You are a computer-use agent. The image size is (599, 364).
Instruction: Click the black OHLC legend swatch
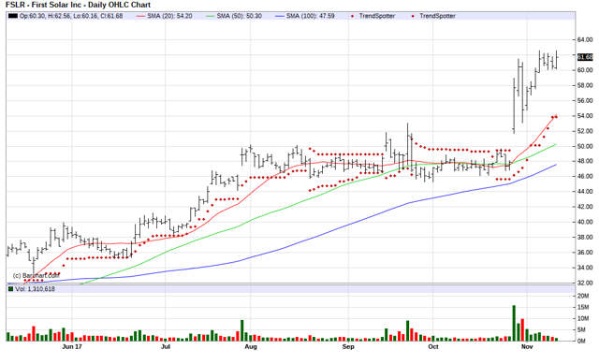[13, 16]
